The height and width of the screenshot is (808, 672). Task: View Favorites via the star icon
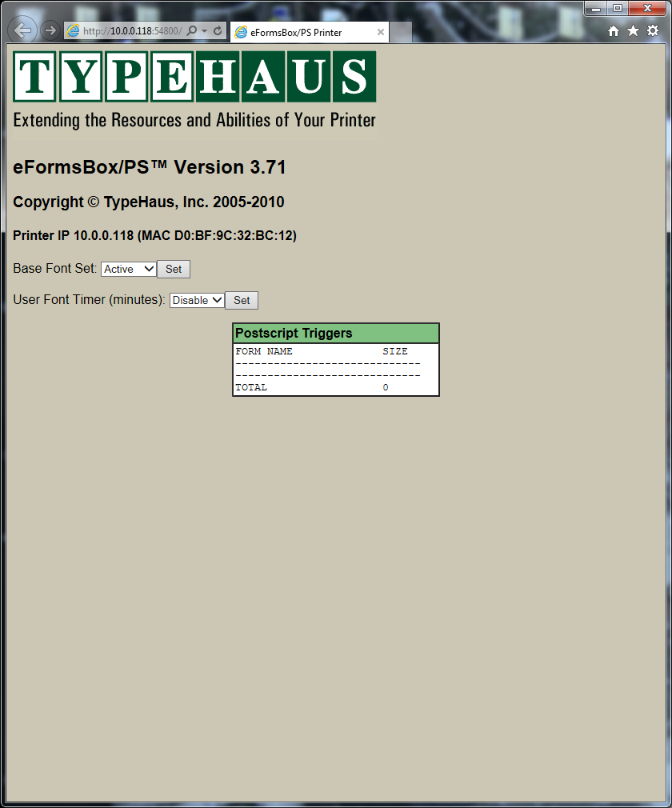(633, 30)
